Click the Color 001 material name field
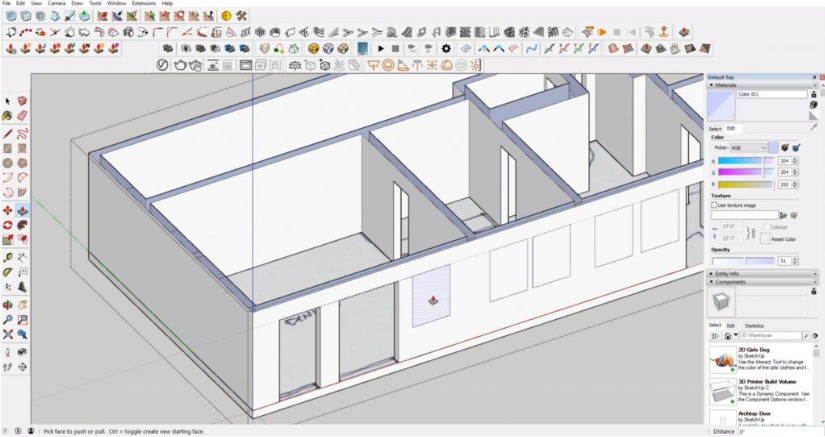 click(772, 94)
